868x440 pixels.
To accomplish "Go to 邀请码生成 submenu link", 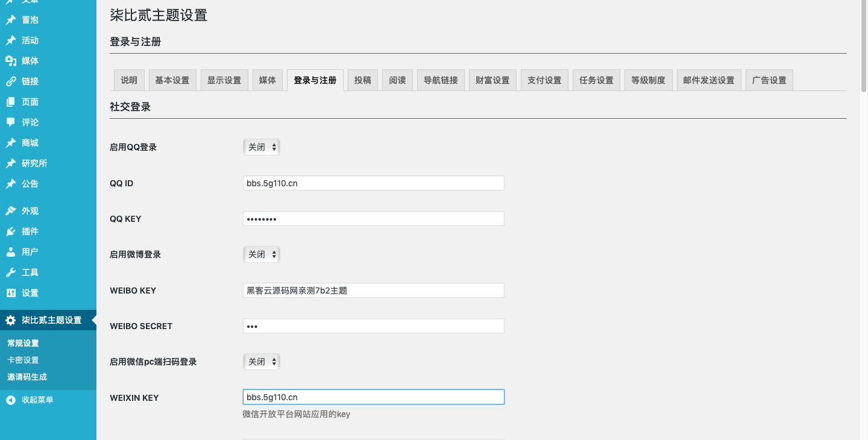I will 27,377.
